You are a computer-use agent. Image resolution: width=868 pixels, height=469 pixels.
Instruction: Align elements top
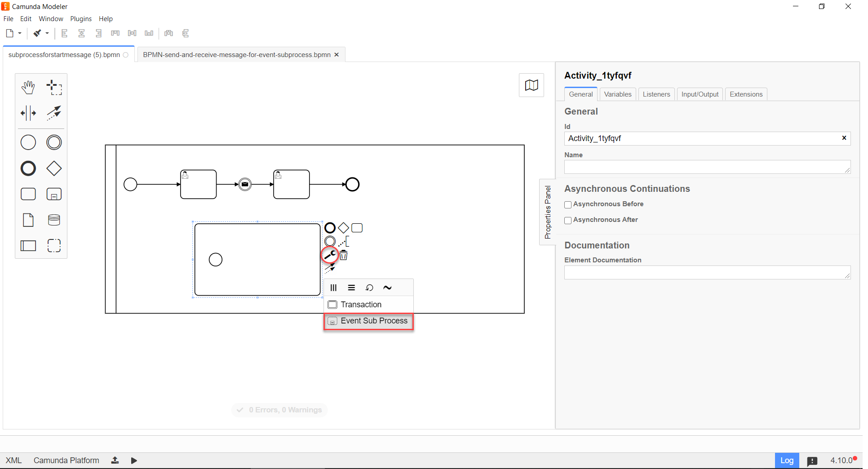[x=115, y=33]
